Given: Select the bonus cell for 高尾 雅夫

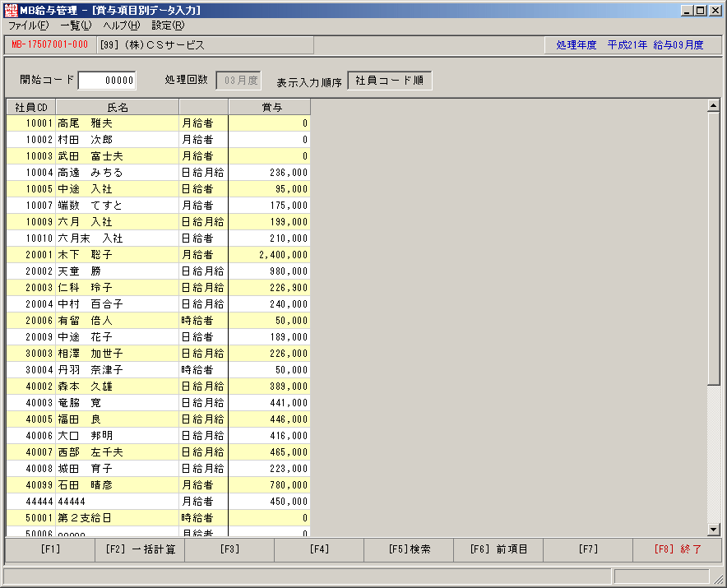Looking at the screenshot, I should point(270,123).
